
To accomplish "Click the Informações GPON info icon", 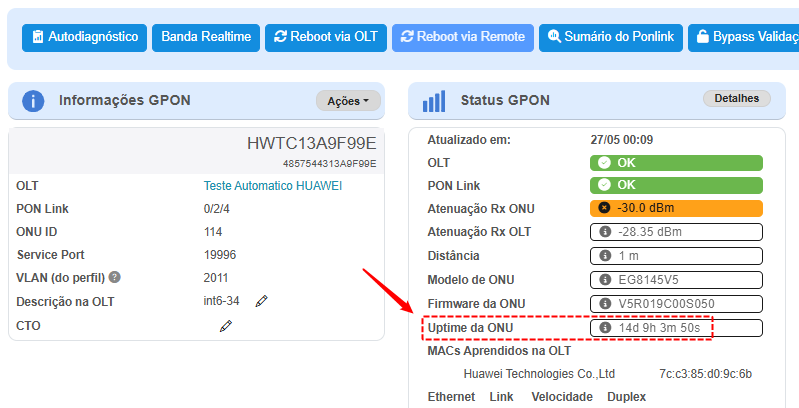I will click(33, 101).
